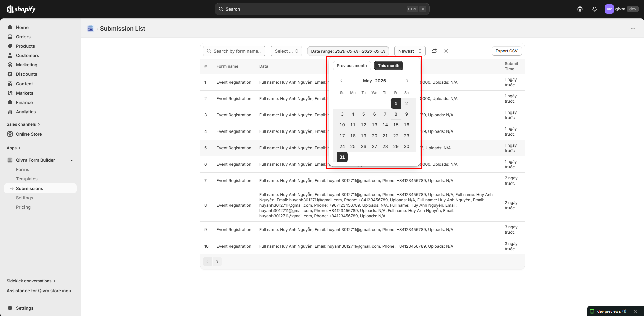The image size is (644, 316).
Task: Click Event Registration in row 7
Action: [234, 181]
